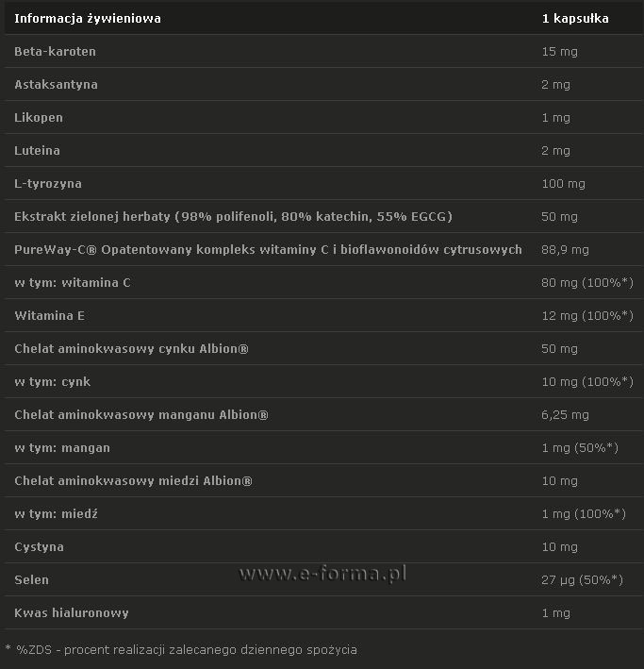This screenshot has height=669, width=644.
Task: Click the Beta-karoten row label
Action: (x=55, y=52)
